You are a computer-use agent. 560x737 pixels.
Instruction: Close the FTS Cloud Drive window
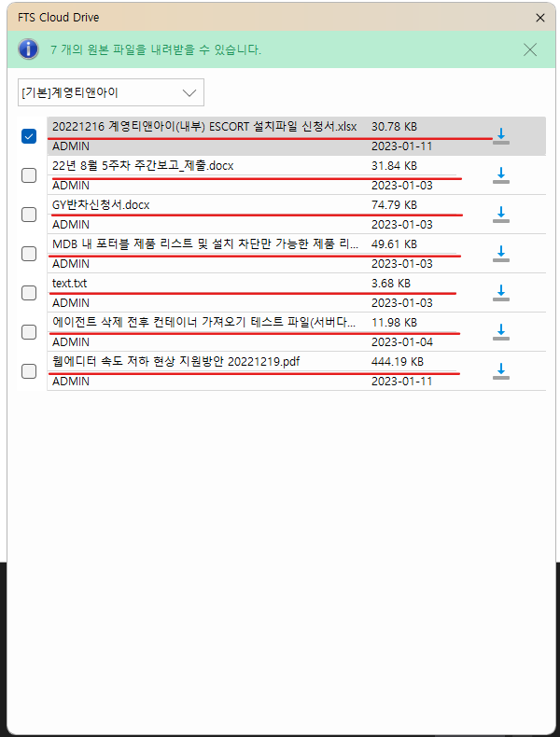click(x=539, y=18)
